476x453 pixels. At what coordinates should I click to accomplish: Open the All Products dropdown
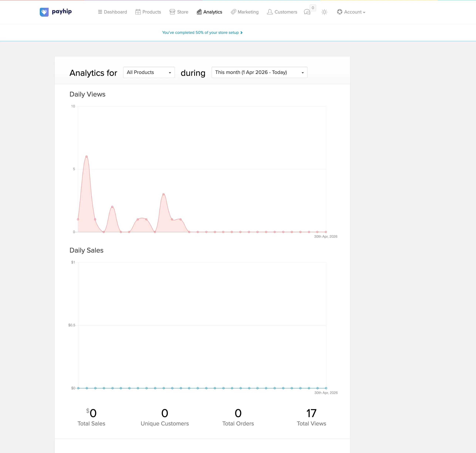pyautogui.click(x=148, y=72)
